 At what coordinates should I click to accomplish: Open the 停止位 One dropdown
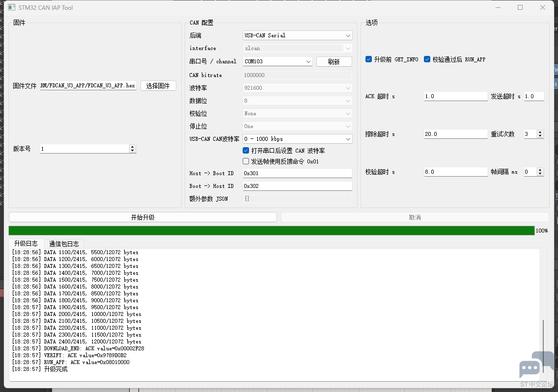point(298,126)
